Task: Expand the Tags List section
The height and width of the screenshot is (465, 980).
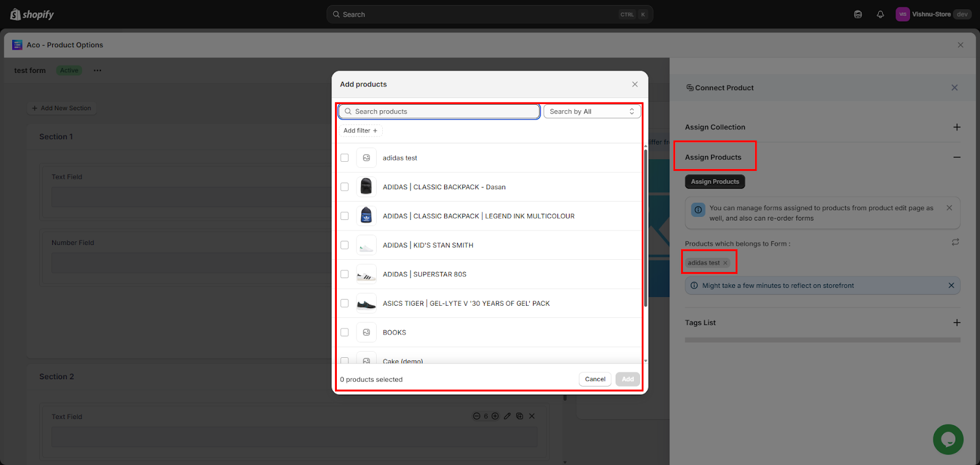Action: click(x=956, y=323)
